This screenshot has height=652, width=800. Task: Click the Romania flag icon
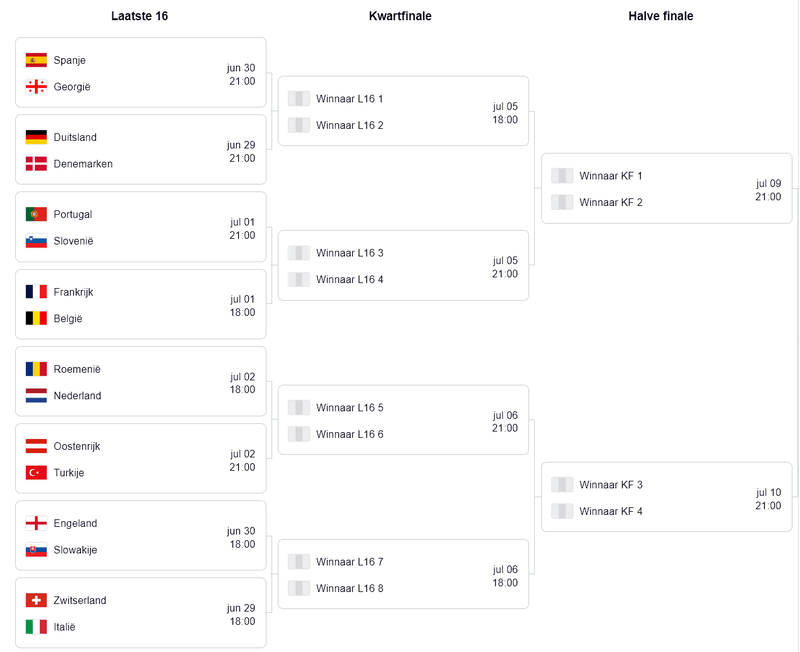click(36, 369)
